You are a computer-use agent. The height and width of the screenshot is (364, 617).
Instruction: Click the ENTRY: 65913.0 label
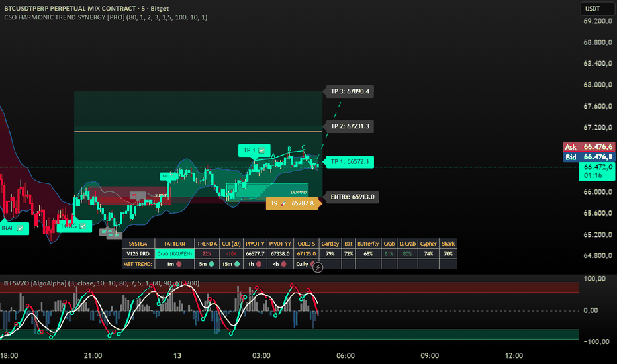click(x=352, y=197)
